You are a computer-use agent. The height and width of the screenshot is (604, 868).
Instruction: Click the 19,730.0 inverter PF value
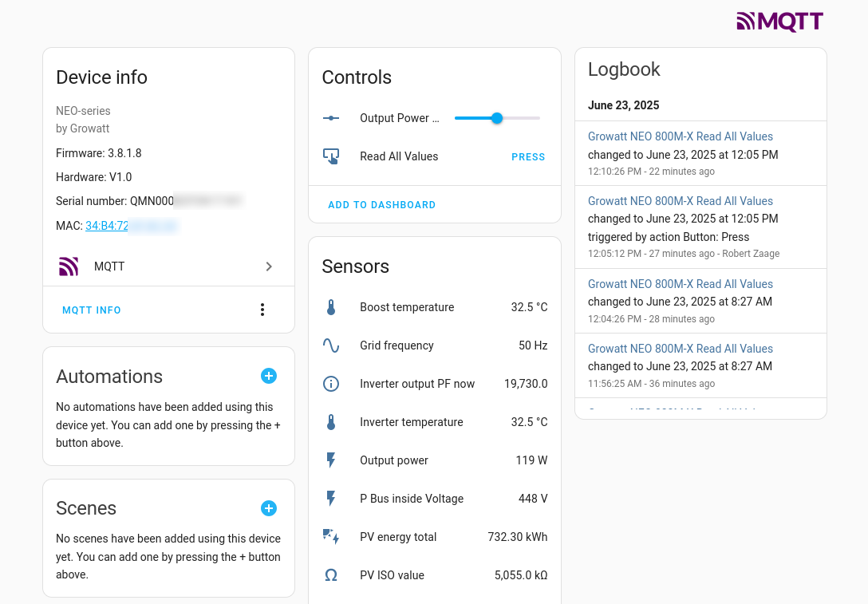click(526, 384)
